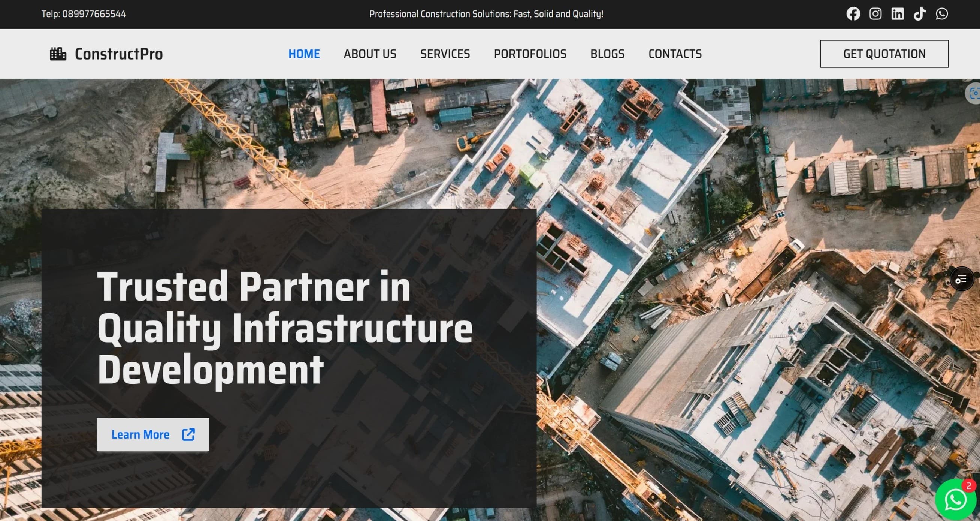
Task: Click the external link icon on Learn More
Action: coord(188,434)
